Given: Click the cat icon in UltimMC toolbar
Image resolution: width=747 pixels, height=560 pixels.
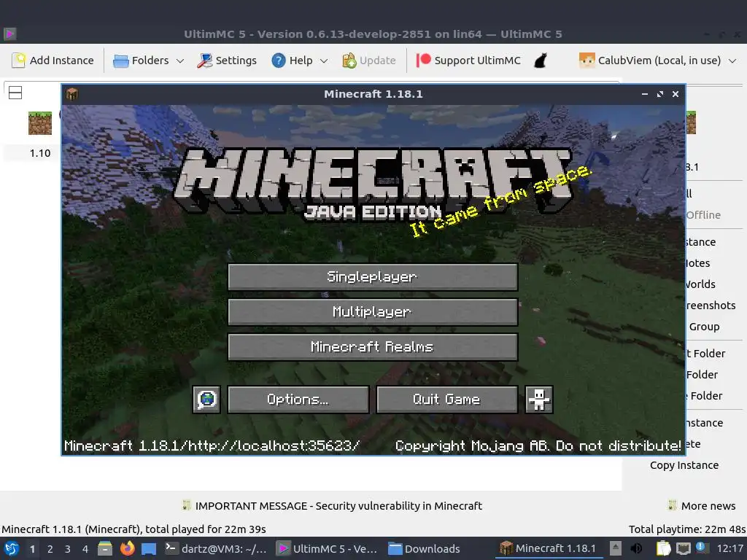Looking at the screenshot, I should coord(541,61).
